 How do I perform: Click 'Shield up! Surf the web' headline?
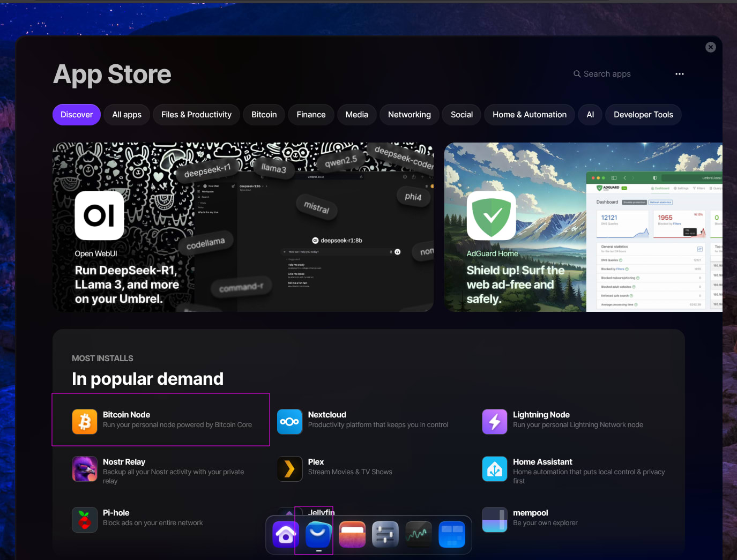click(516, 285)
